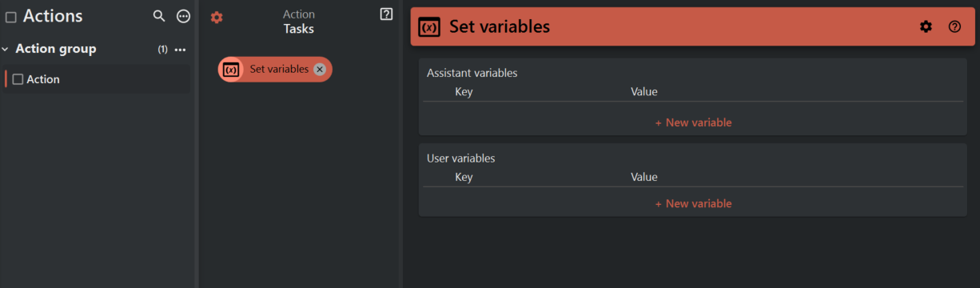Screen dimensions: 980x288
Task: Add a new Assistant variable
Action: 693,122
